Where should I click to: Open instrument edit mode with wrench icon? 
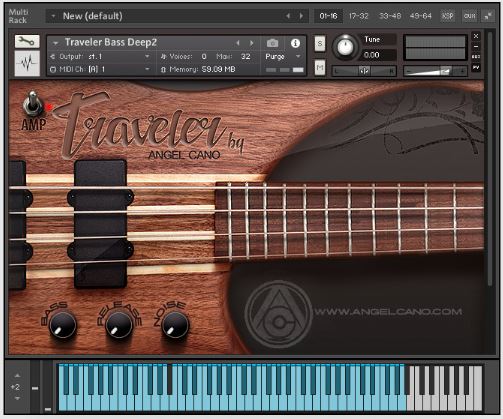coord(27,42)
